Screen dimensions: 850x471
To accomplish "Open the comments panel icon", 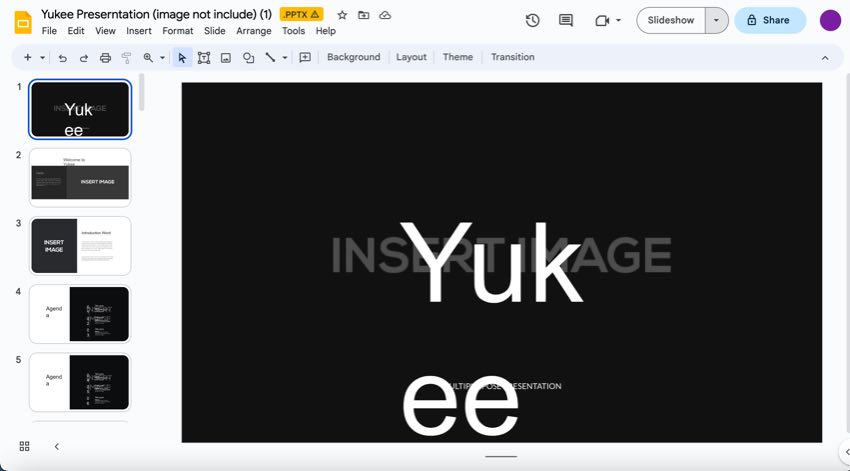I will point(565,21).
